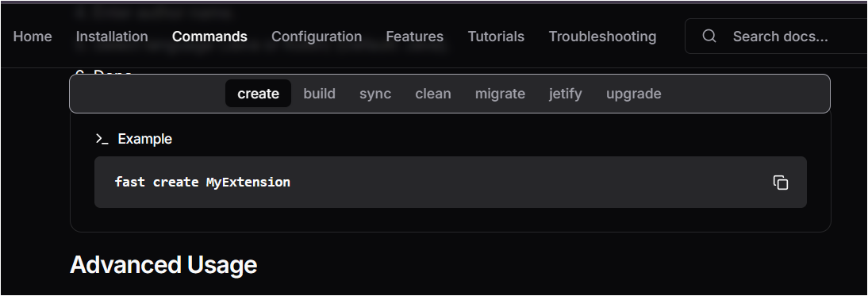Visit the Tutorials section
This screenshot has height=296, width=868.
pos(496,37)
